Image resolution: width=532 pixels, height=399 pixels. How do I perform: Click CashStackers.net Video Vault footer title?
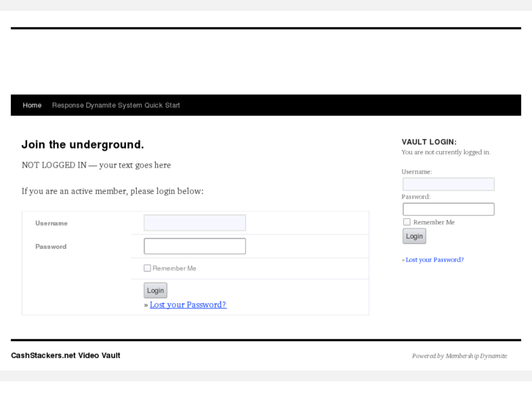click(x=66, y=356)
